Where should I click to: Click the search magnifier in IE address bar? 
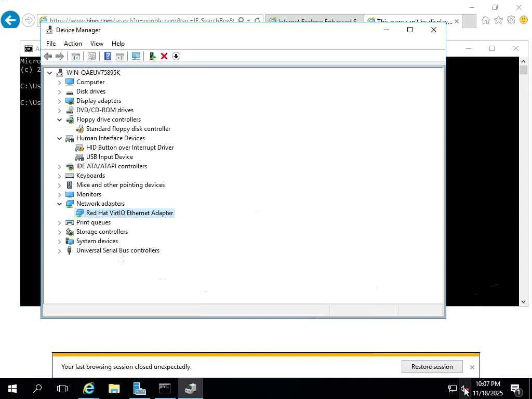point(241,20)
